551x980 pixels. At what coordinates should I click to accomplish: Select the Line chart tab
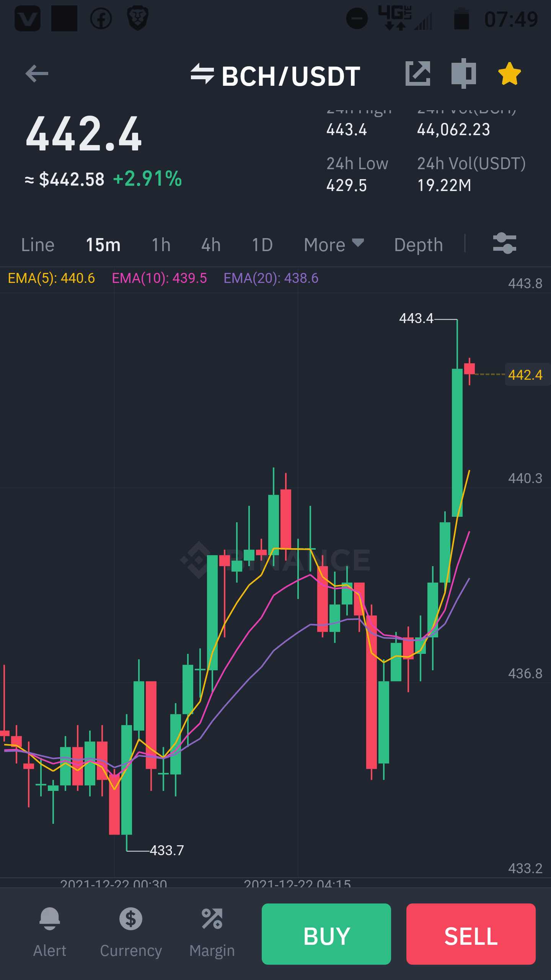point(38,245)
